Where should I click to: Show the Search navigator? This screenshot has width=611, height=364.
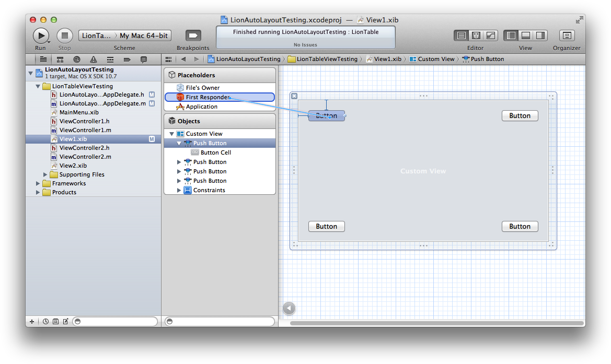tap(77, 60)
